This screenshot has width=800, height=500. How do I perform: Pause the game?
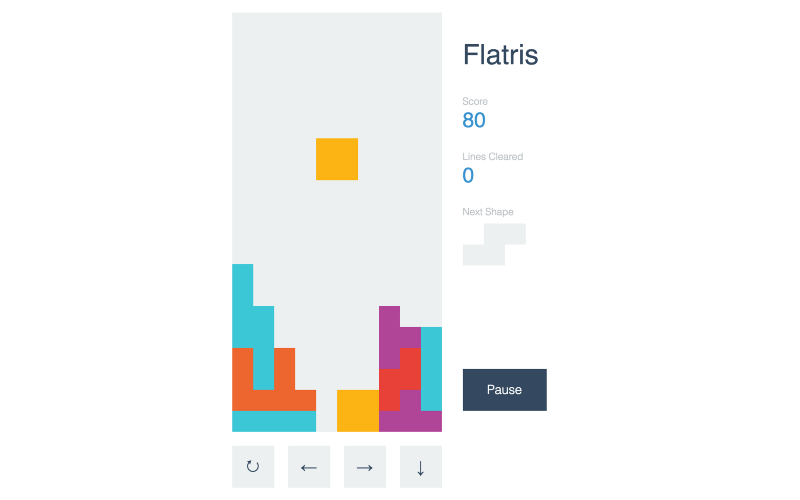pyautogui.click(x=504, y=390)
